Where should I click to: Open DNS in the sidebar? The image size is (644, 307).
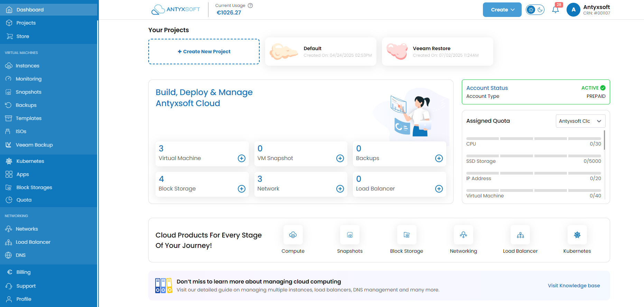coord(48,255)
